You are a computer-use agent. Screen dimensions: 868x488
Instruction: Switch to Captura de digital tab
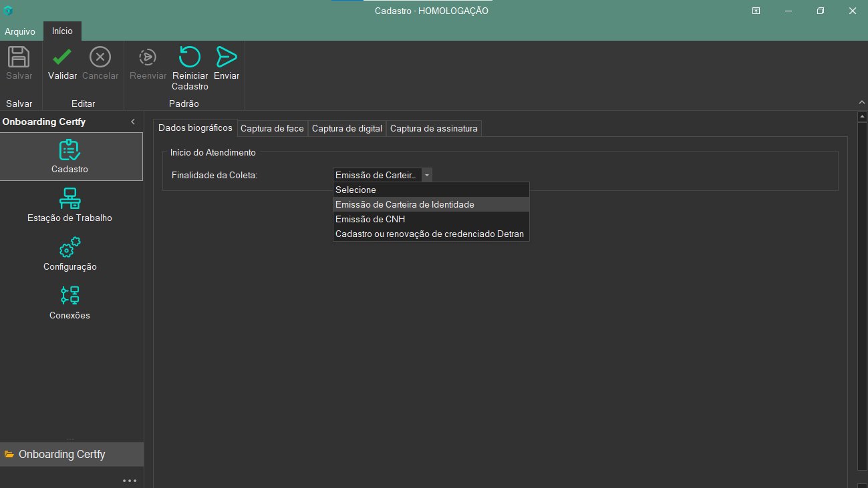347,128
